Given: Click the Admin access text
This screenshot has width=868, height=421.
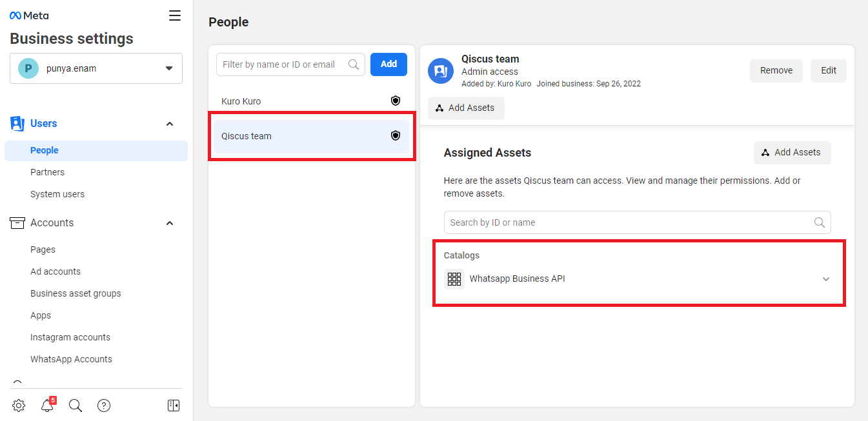Looking at the screenshot, I should point(490,72).
